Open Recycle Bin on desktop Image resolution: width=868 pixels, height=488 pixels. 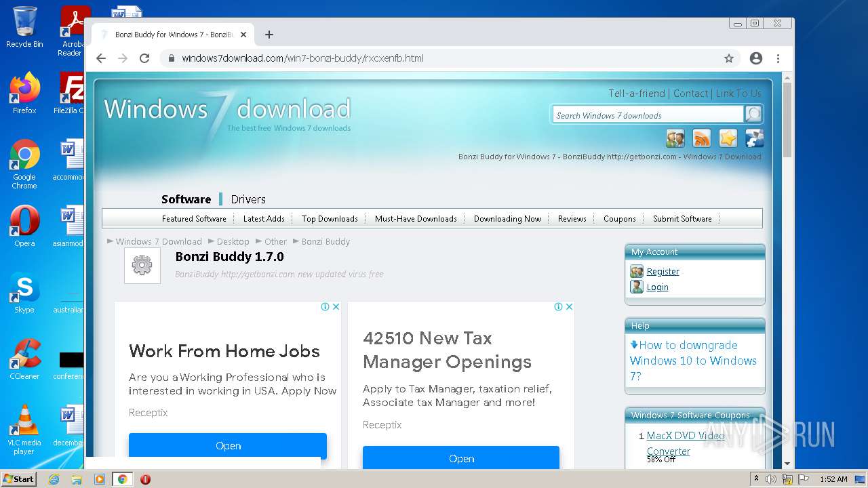pyautogui.click(x=24, y=27)
